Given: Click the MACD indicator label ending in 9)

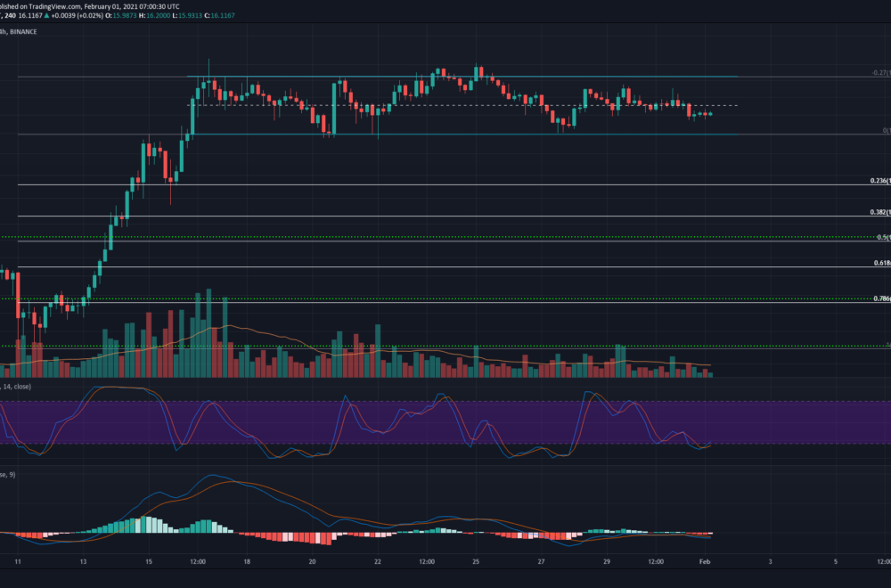Looking at the screenshot, I should pos(8,474).
